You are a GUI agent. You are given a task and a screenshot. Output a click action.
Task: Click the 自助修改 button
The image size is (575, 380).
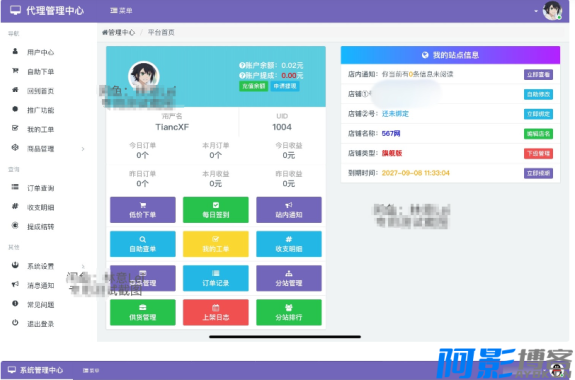point(538,94)
